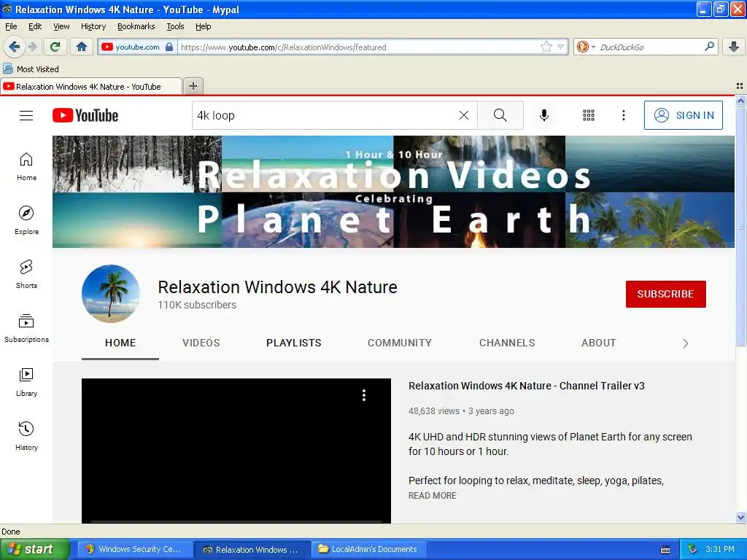Viewport: 747px width, 560px height.
Task: Open the Bookmarks menu
Action: click(x=136, y=26)
